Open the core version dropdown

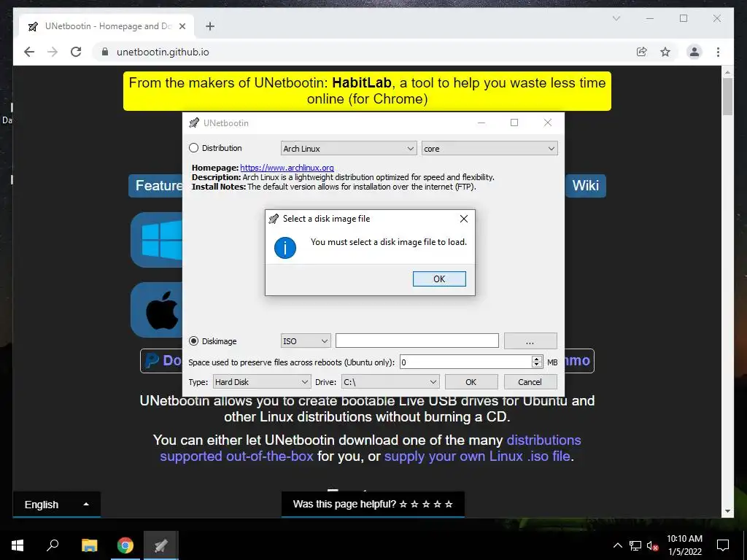[489, 149]
